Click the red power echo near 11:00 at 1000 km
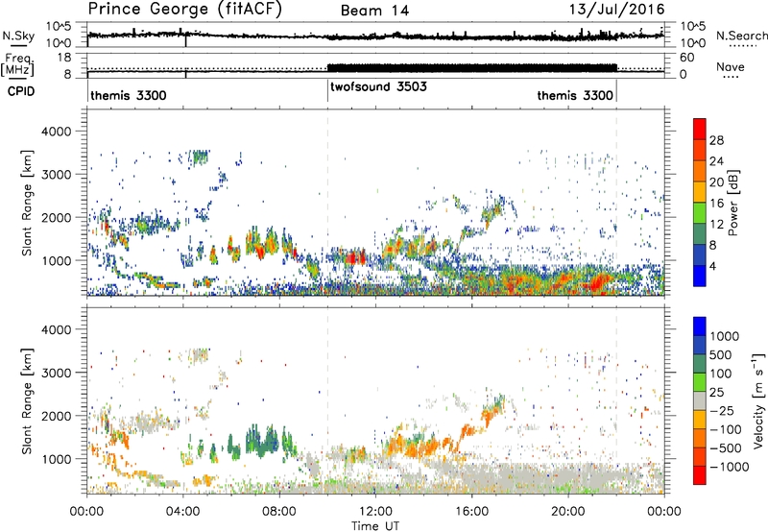Viewport: 768px width, 532px height. (355, 257)
